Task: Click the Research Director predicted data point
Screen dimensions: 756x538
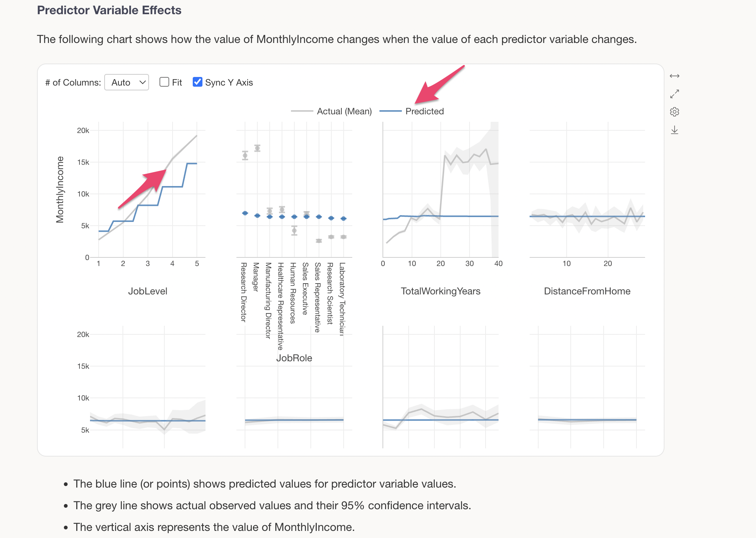Action: (x=245, y=213)
